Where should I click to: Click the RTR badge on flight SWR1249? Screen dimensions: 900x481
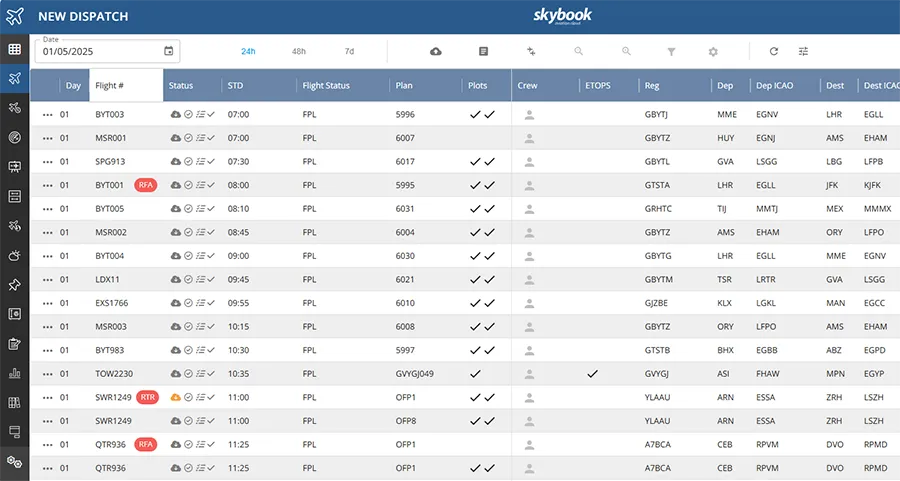pos(148,397)
